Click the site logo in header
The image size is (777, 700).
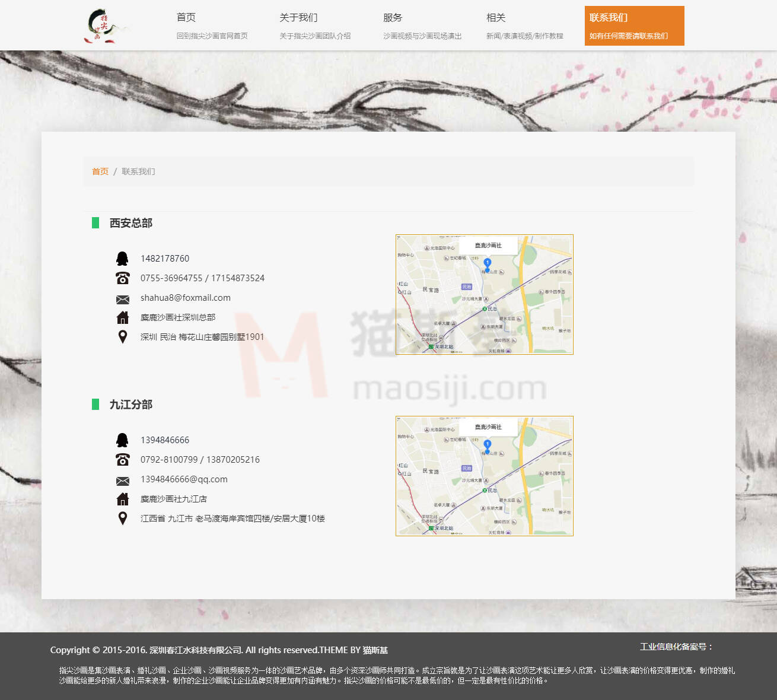tap(105, 26)
